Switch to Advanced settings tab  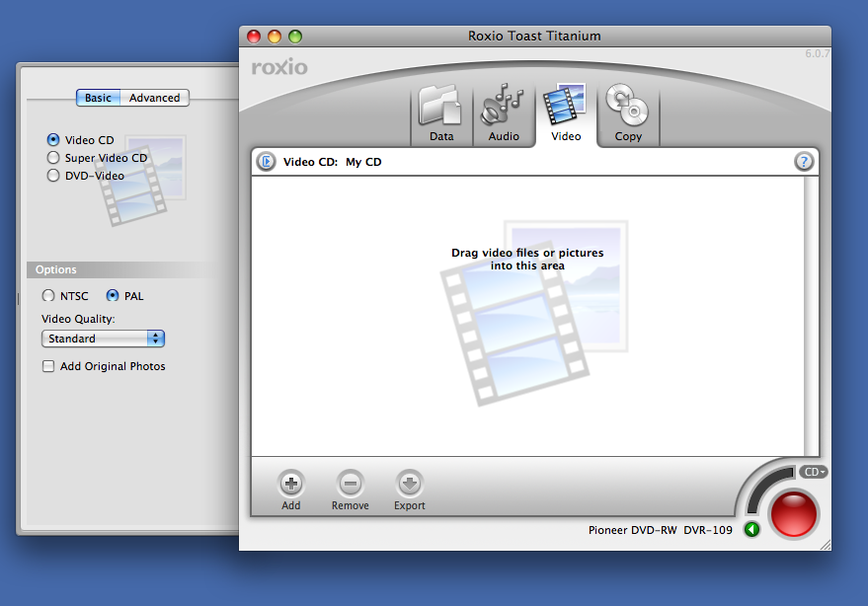tap(154, 98)
